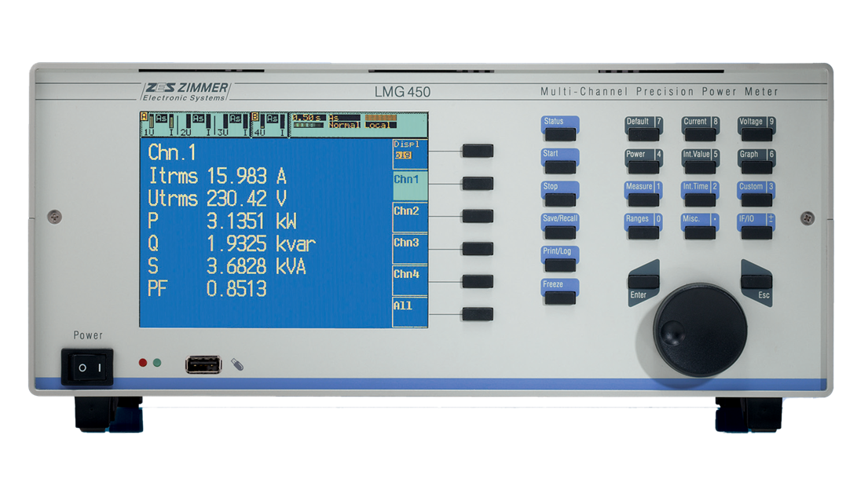868x479 pixels.
Task: Push the softkey next to Chn2
Action: [478, 216]
